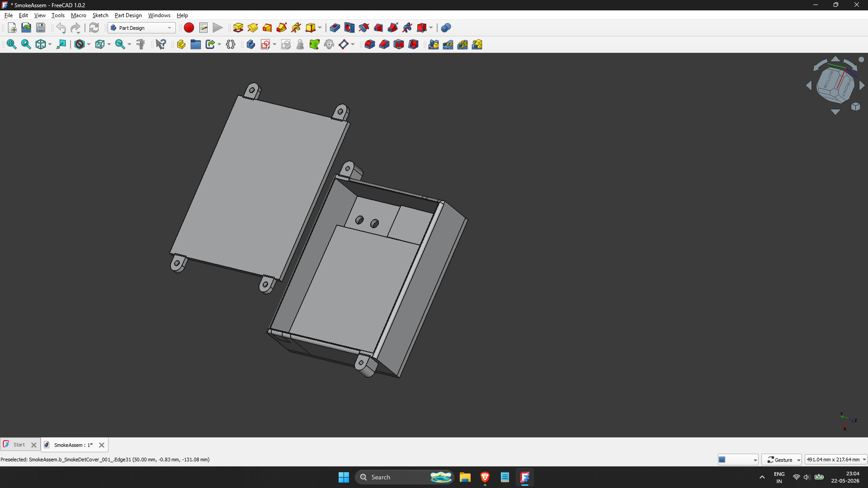868x488 pixels.
Task: Save the document with the floppy icon
Action: (x=41, y=28)
